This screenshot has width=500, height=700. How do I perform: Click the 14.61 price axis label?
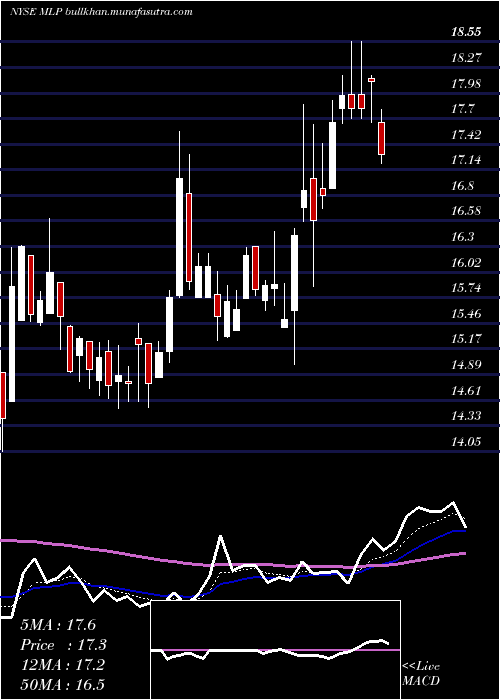[x=466, y=391]
